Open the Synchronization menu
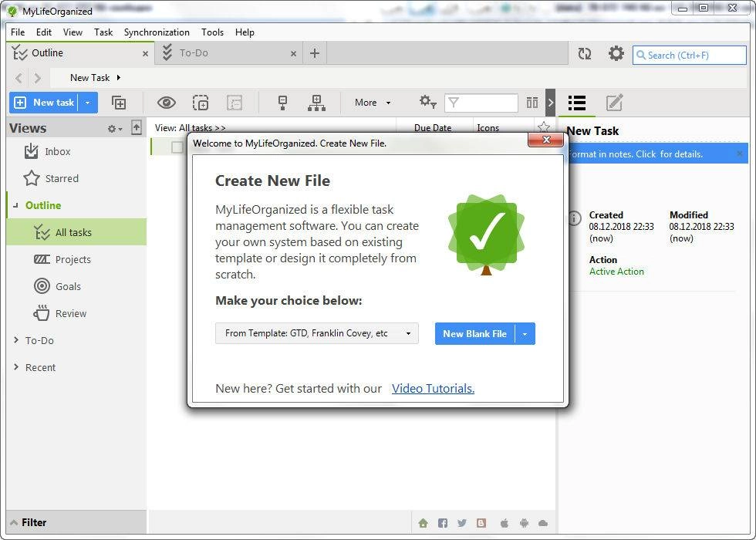This screenshot has width=756, height=540. click(x=157, y=32)
